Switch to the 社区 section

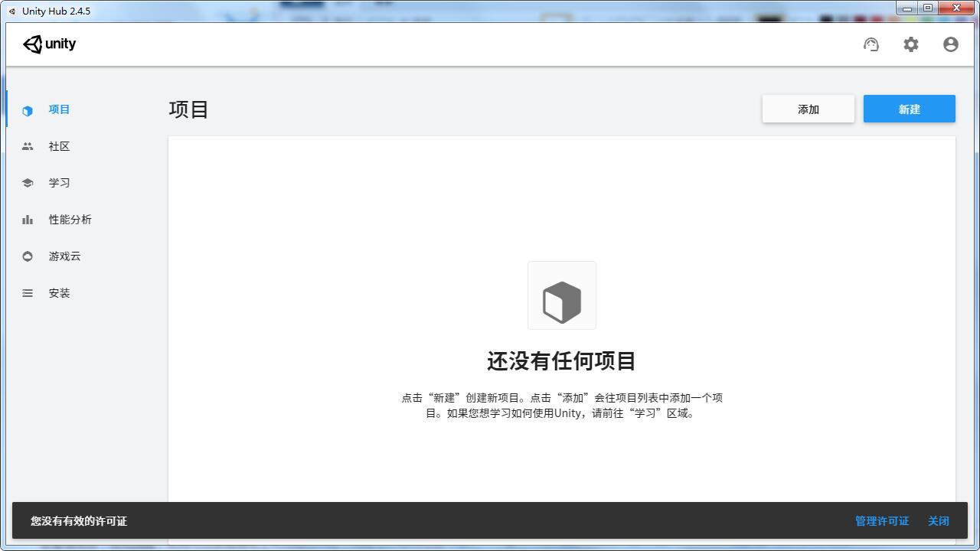tap(59, 146)
